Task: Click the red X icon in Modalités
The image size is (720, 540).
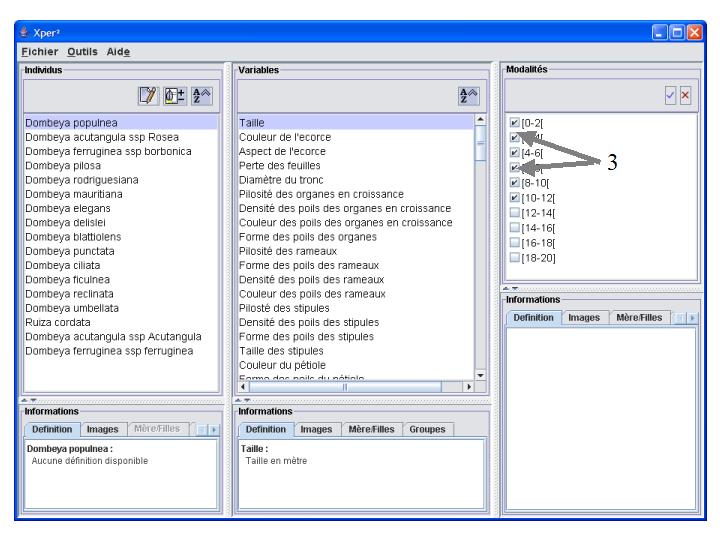Action: [685, 93]
